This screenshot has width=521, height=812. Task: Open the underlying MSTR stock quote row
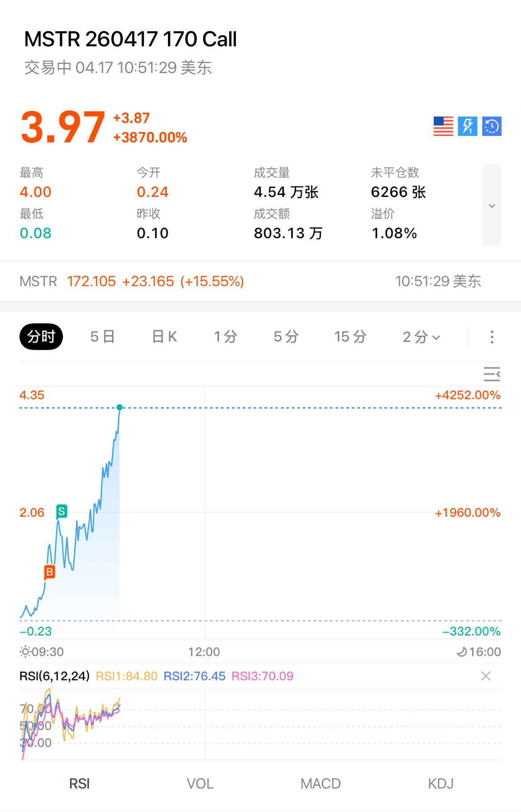point(260,281)
